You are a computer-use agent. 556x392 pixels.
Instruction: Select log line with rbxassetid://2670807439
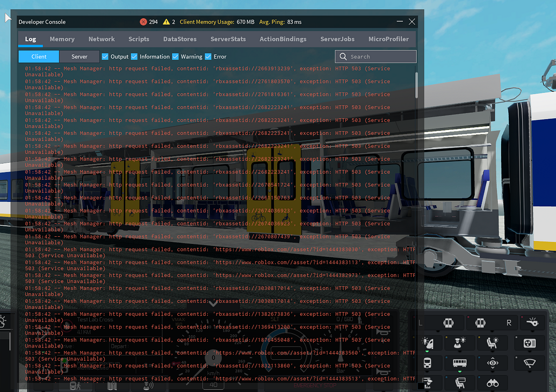tap(207, 239)
